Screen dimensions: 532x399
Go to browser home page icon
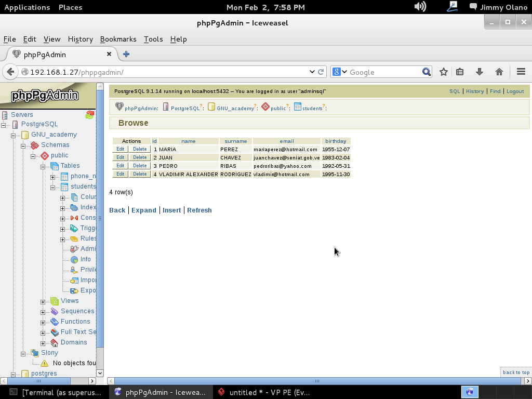[x=499, y=72]
